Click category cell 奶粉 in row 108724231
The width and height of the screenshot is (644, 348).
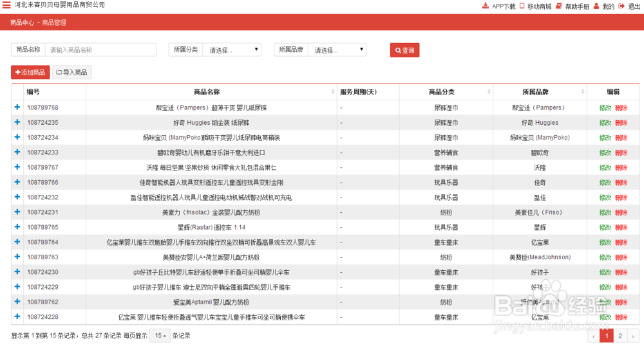(446, 212)
